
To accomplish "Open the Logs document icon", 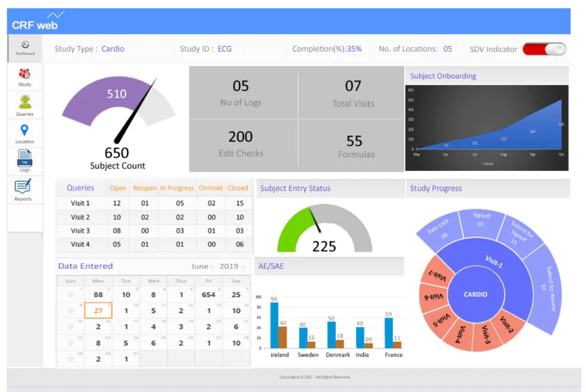I will pyautogui.click(x=24, y=161).
